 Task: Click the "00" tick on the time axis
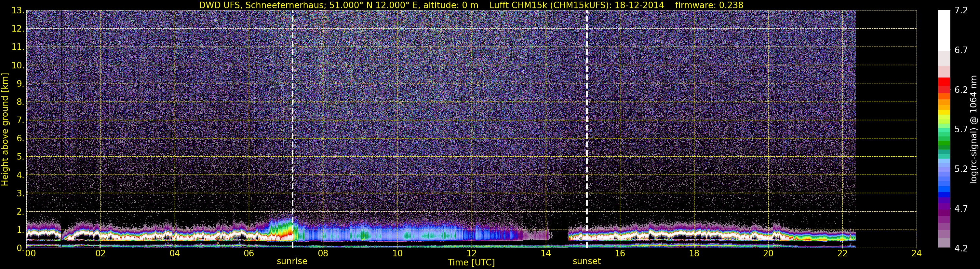click(x=31, y=253)
